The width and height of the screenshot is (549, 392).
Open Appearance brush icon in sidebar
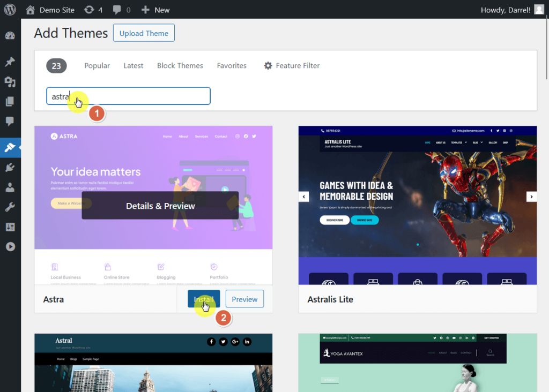click(x=10, y=147)
